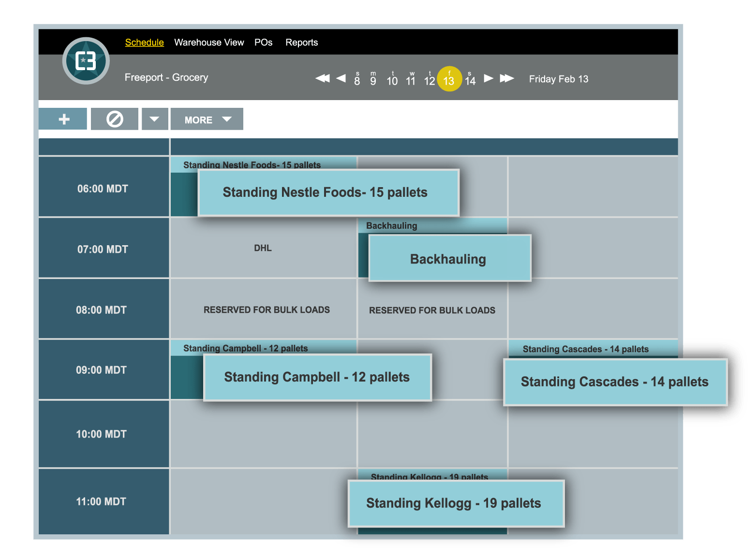This screenshot has height=559, width=756.
Task: Open the small down-arrow dropdown beside block button
Action: [x=155, y=119]
